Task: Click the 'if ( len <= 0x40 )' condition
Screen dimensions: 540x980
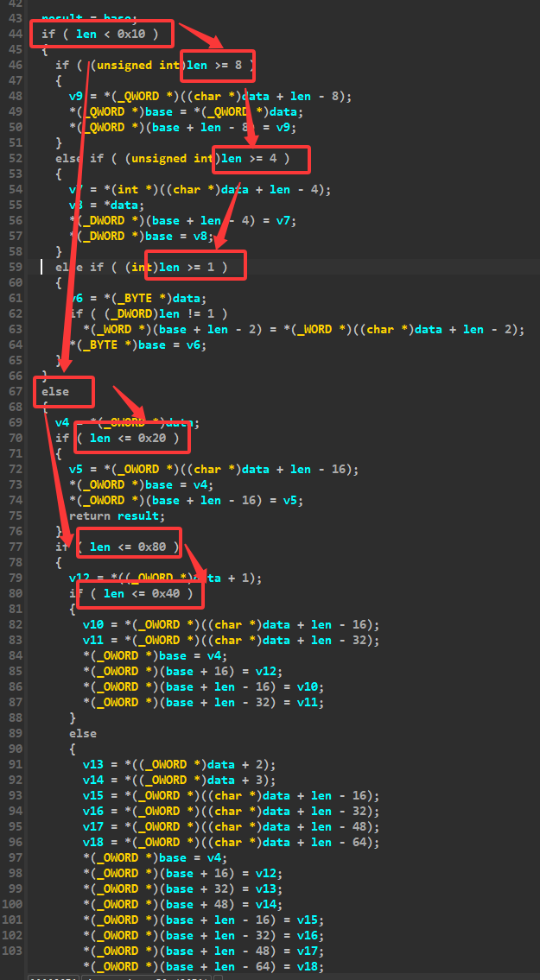Action: 130,594
